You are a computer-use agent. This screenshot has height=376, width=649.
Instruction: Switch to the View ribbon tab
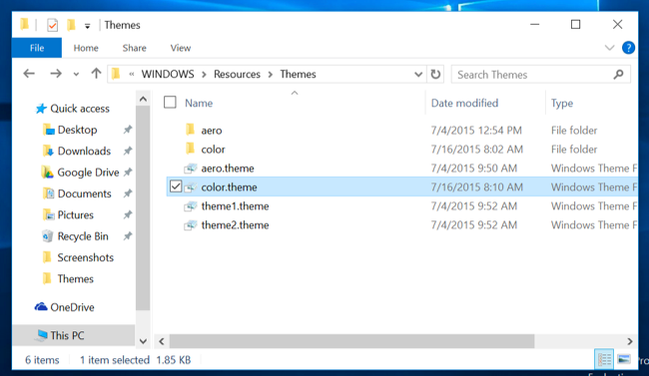pos(181,48)
